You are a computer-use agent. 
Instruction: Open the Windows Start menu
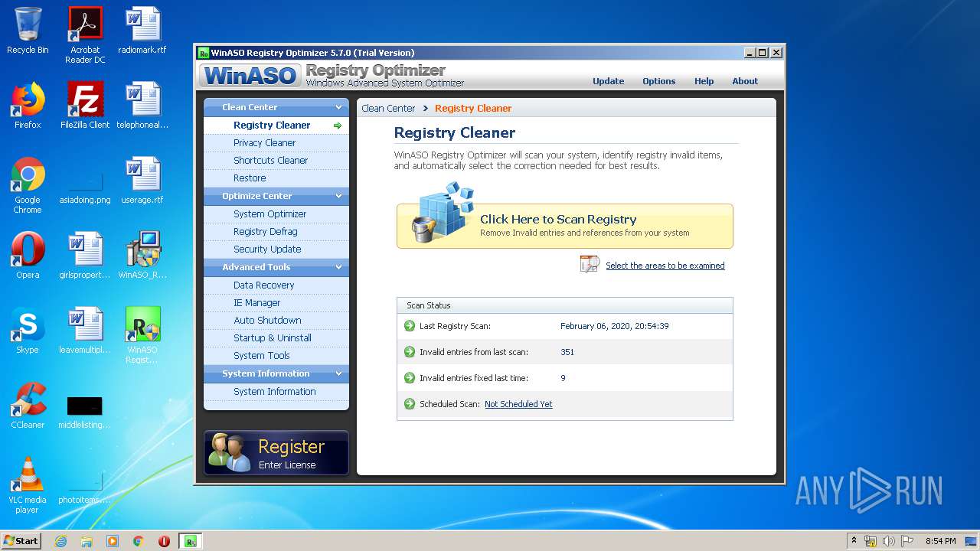pyautogui.click(x=21, y=541)
